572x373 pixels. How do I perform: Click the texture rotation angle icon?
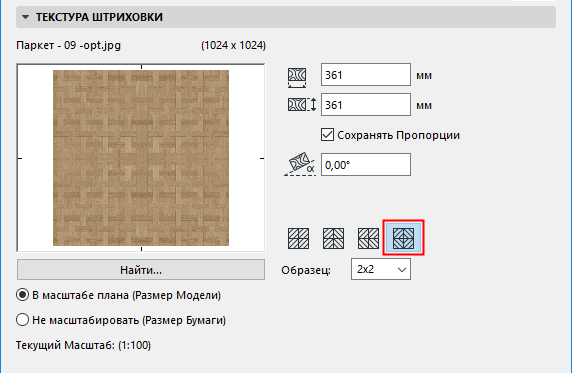[x=300, y=165]
